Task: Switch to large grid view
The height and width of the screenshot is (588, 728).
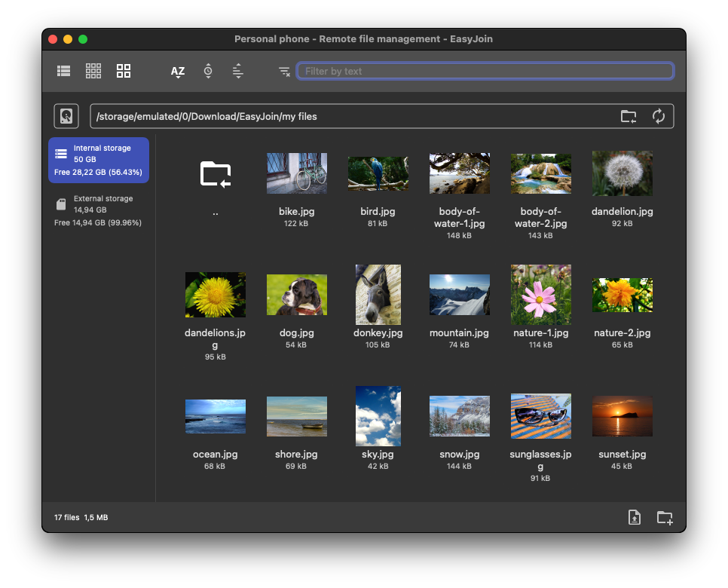Action: point(124,71)
